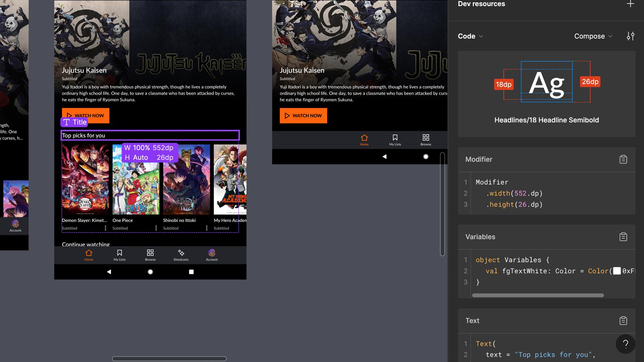
Task: Open code settings sliders icon
Action: (630, 36)
